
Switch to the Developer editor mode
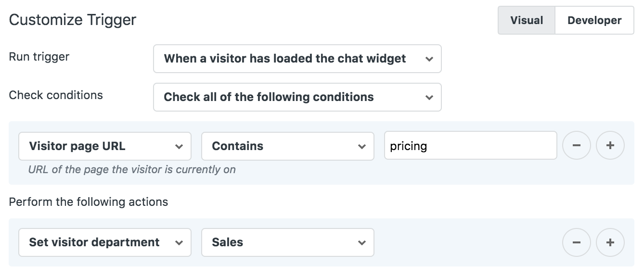pyautogui.click(x=594, y=21)
